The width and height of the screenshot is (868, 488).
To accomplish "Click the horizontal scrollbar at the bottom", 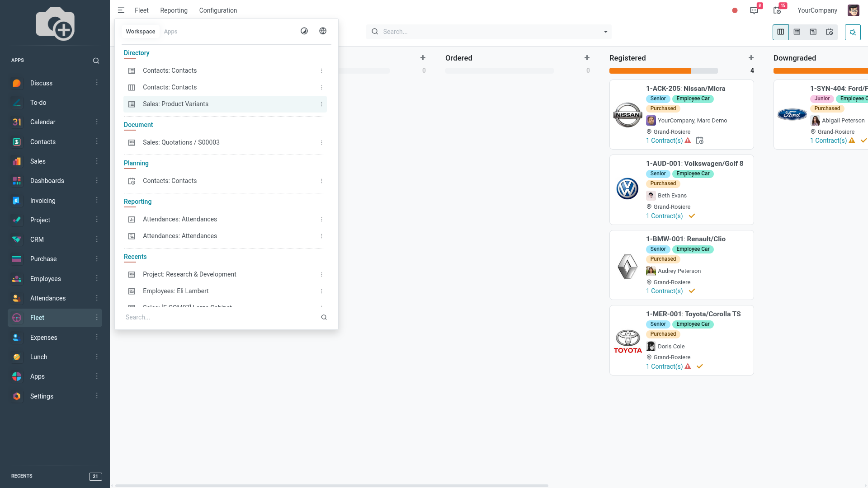I will click(331, 486).
